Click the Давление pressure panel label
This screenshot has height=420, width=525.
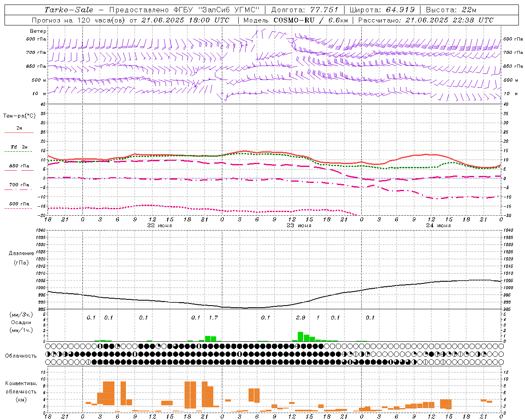[21, 253]
